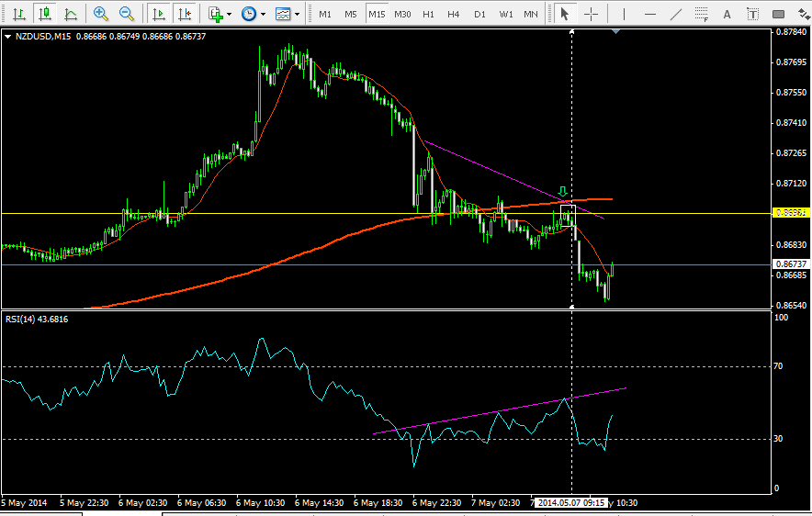Image resolution: width=812 pixels, height=516 pixels.
Task: Toggle chart auto scroll
Action: coord(159,14)
